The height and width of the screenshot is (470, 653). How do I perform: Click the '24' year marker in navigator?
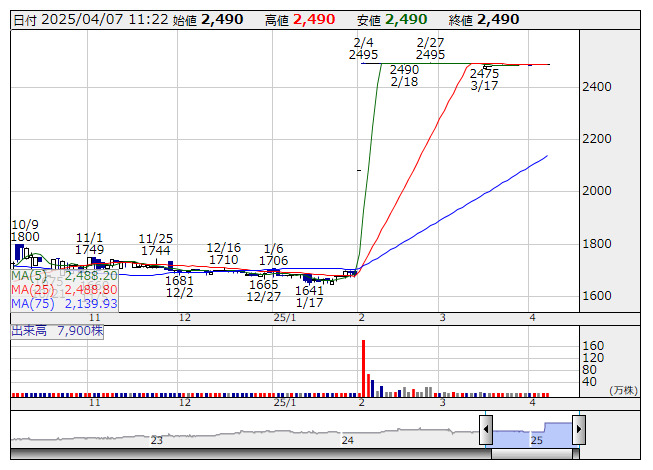tap(348, 440)
